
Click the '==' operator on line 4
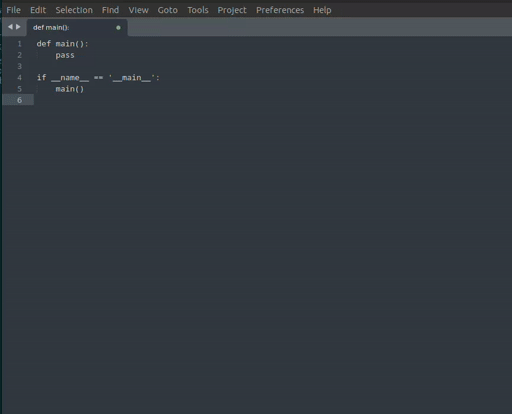pos(98,78)
